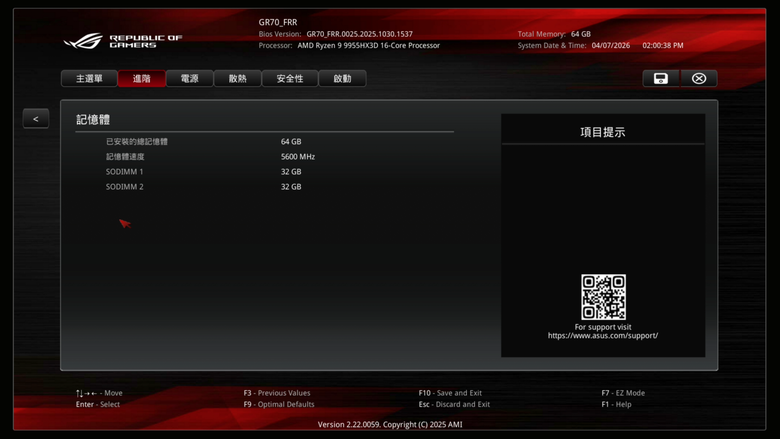
Task: Select the SODIMM 2 row
Action: click(x=264, y=187)
